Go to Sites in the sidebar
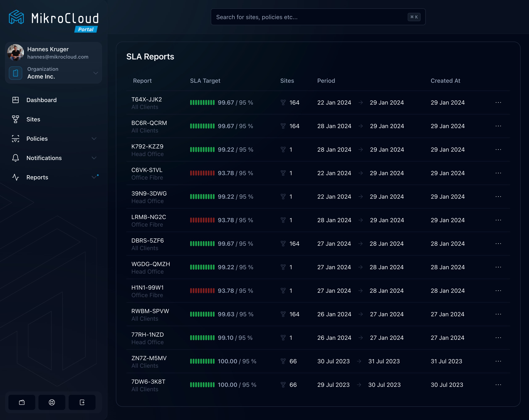The width and height of the screenshot is (529, 420). 33,119
